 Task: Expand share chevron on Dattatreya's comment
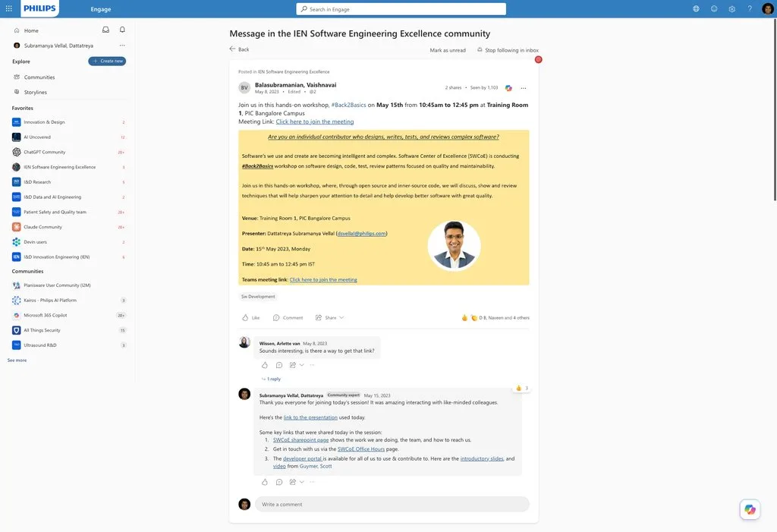pos(301,482)
